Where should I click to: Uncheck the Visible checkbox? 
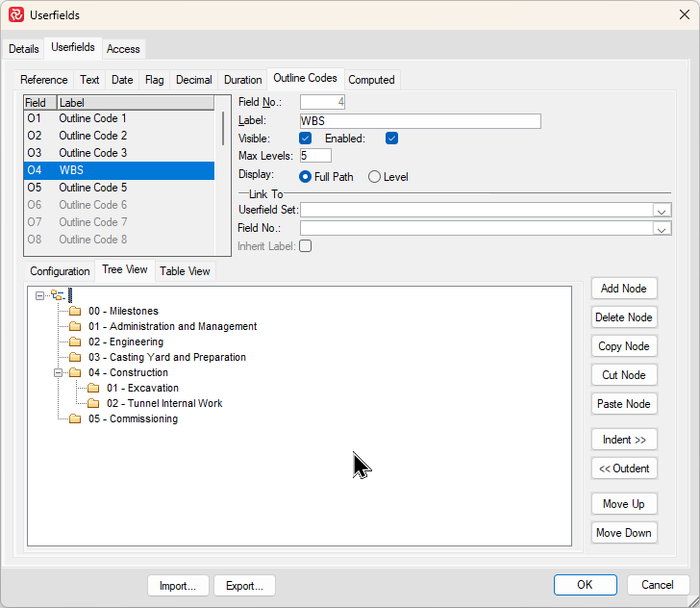pos(306,139)
